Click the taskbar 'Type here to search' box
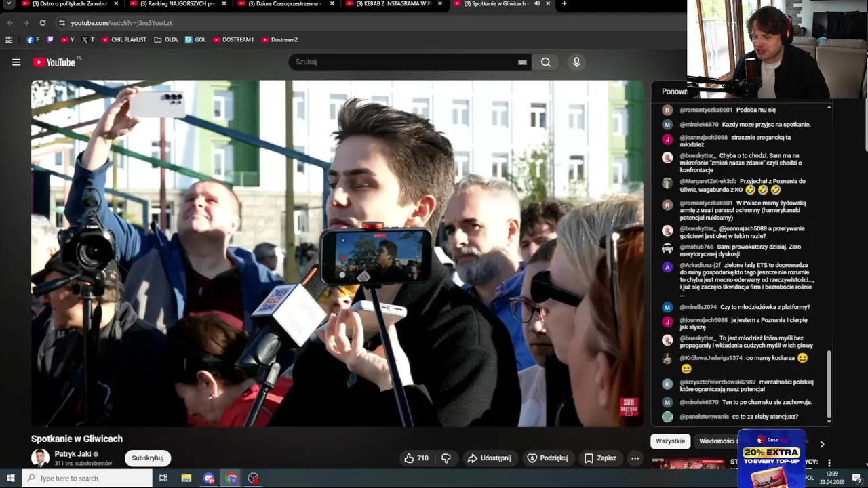 pos(87,478)
